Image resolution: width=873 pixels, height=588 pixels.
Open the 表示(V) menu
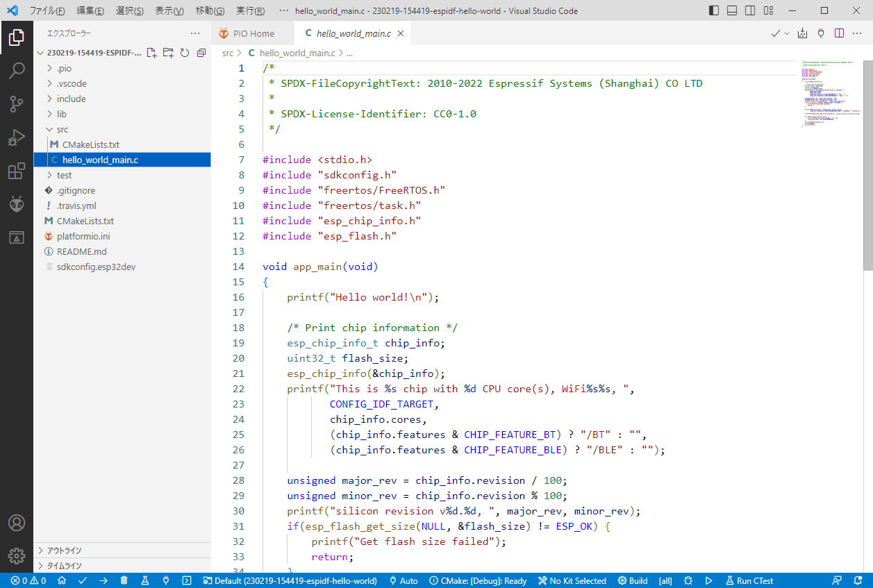coord(169,10)
